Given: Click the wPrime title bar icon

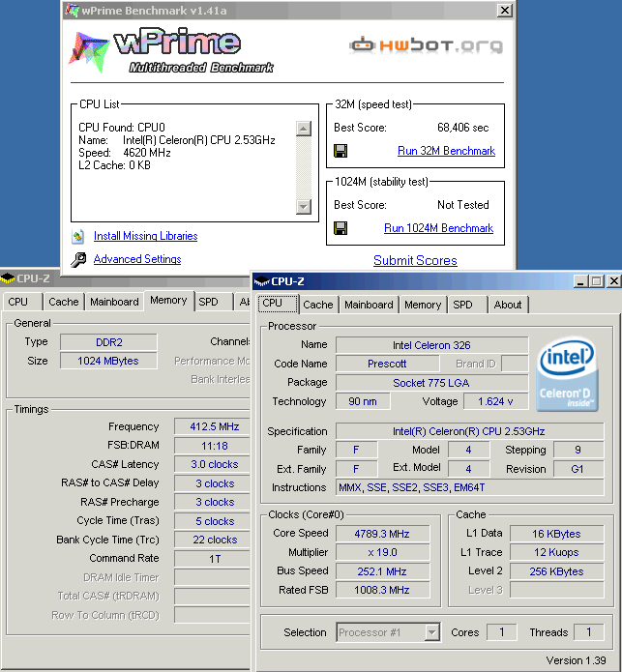Looking at the screenshot, I should [x=72, y=10].
